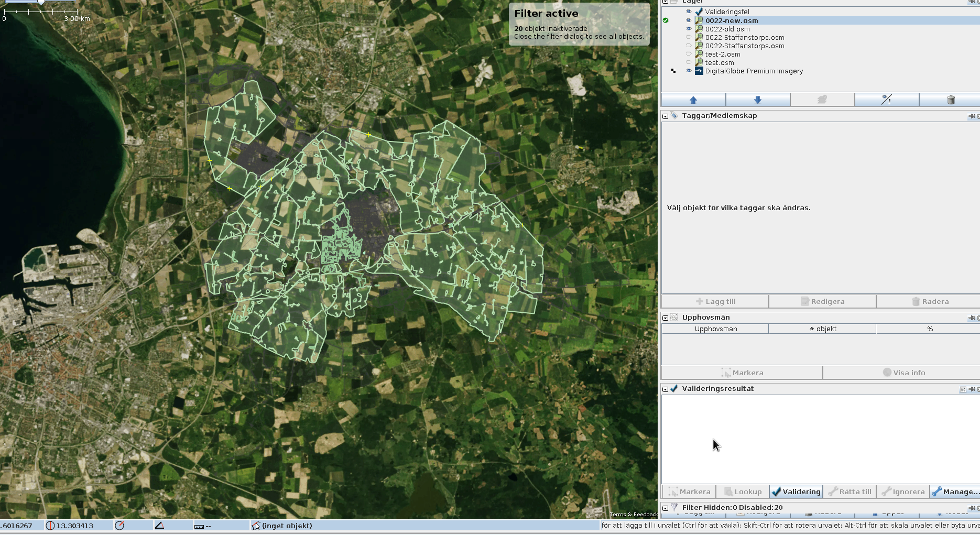Show the test-2.osm layer
Image resolution: width=980 pixels, height=535 pixels.
[x=689, y=54]
